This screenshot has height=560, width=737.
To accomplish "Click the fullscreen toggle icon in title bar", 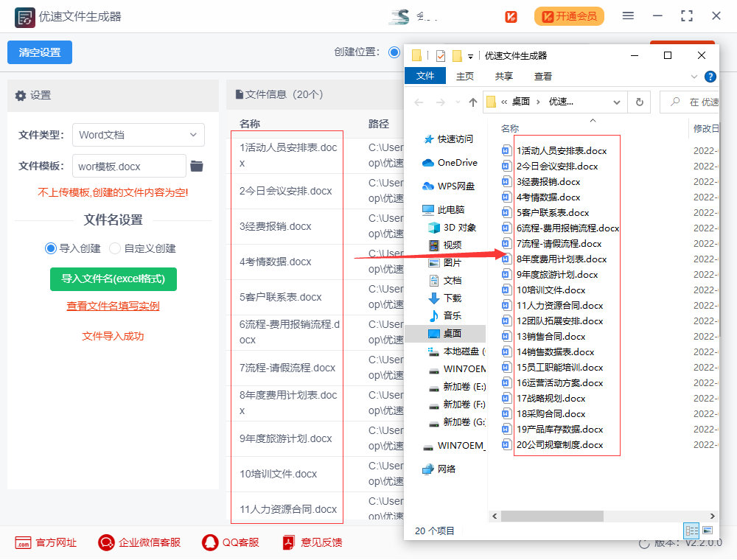I will coord(687,16).
